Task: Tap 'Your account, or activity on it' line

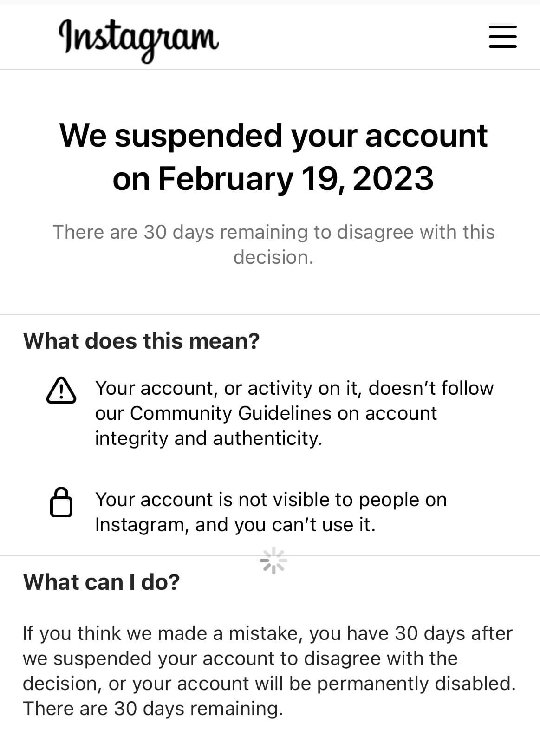Action: pos(294,388)
